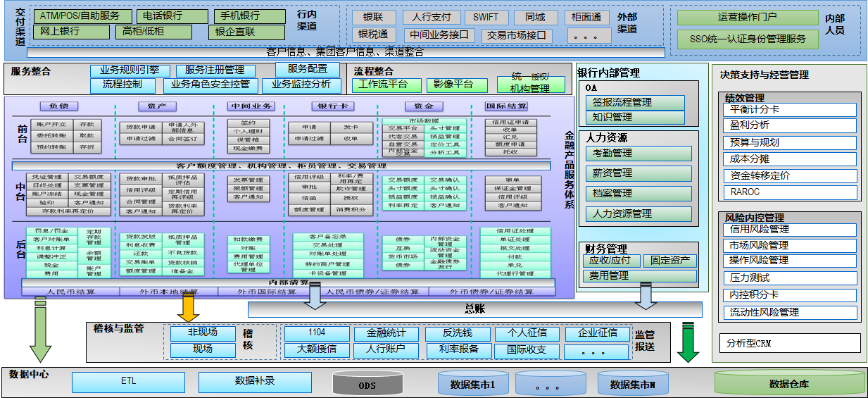
Task: Select the 业务规则引擎 service box
Action: (130, 70)
